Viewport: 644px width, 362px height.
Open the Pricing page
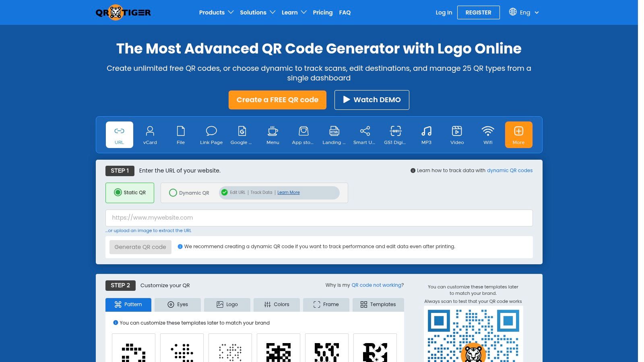click(323, 12)
